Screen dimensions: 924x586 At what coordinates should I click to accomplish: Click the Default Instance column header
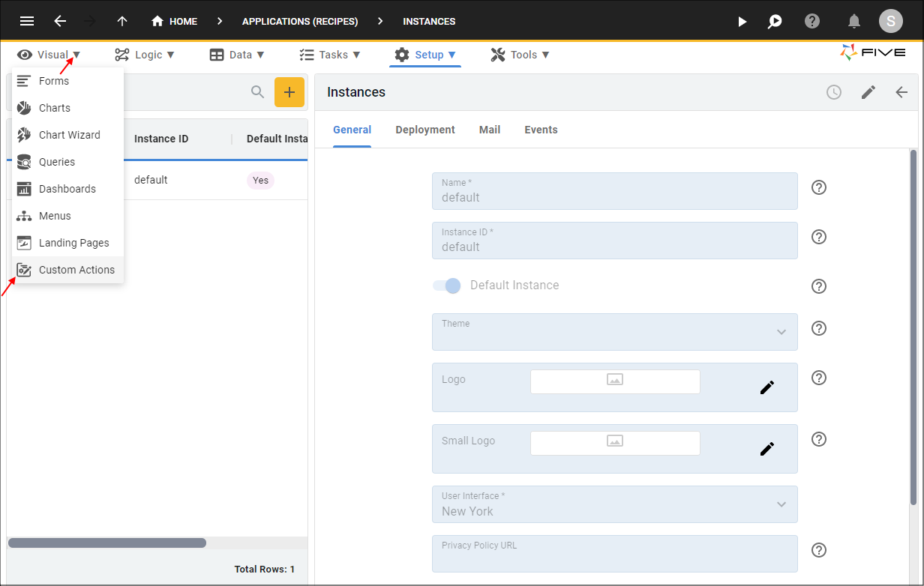click(277, 139)
